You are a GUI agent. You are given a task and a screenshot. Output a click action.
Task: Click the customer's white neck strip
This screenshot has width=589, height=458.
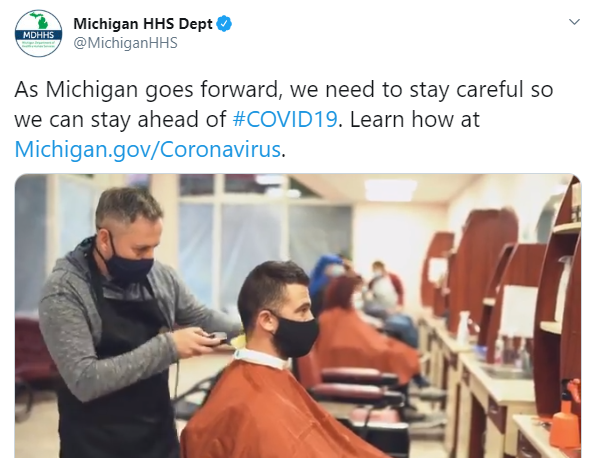(x=261, y=358)
